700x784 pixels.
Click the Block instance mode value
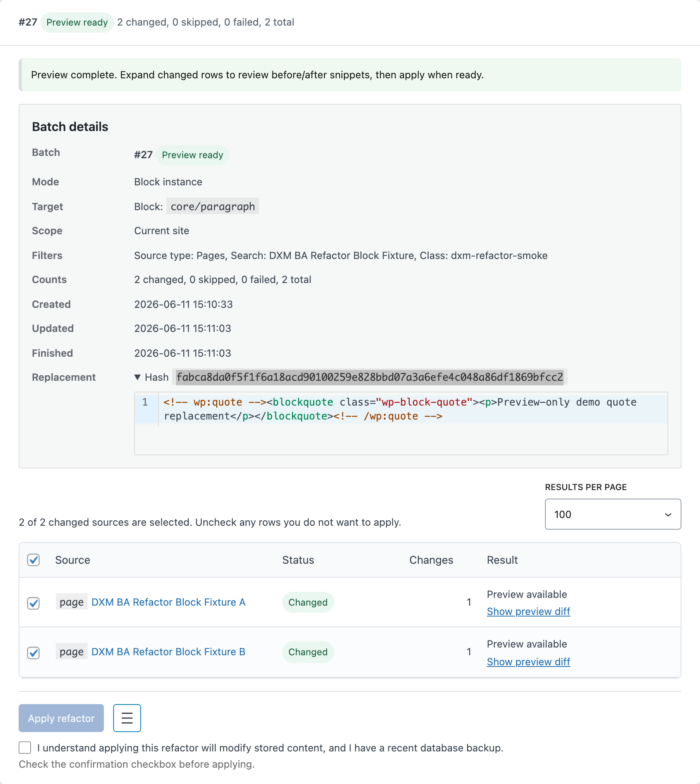point(168,182)
